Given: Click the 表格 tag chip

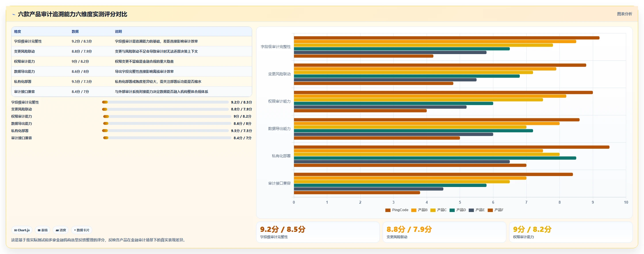Looking at the screenshot, I should [43, 230].
